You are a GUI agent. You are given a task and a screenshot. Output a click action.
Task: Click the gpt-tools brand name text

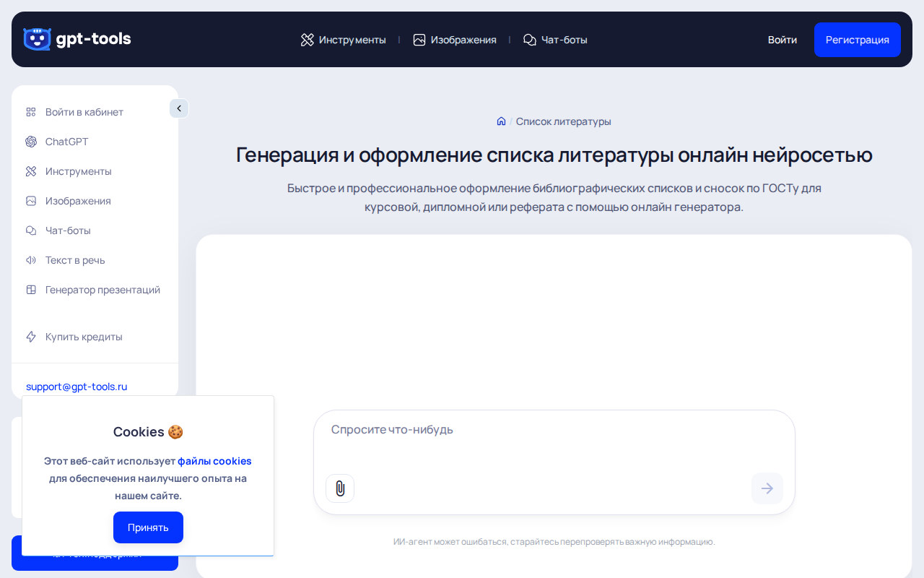pos(94,39)
